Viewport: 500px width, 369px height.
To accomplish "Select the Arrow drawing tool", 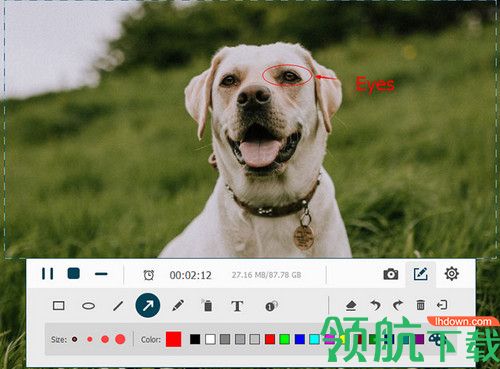I will [148, 305].
